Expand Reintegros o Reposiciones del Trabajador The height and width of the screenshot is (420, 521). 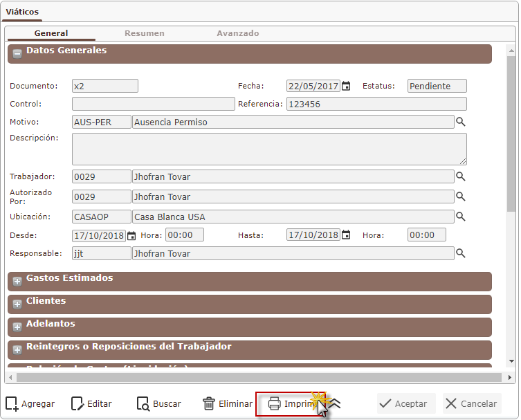(x=17, y=350)
